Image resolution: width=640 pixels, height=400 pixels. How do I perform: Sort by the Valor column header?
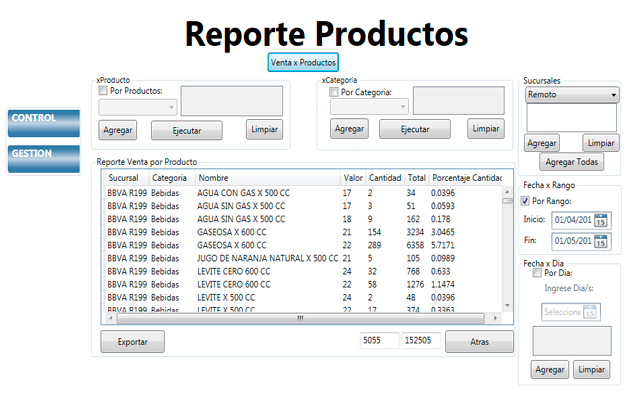[353, 178]
